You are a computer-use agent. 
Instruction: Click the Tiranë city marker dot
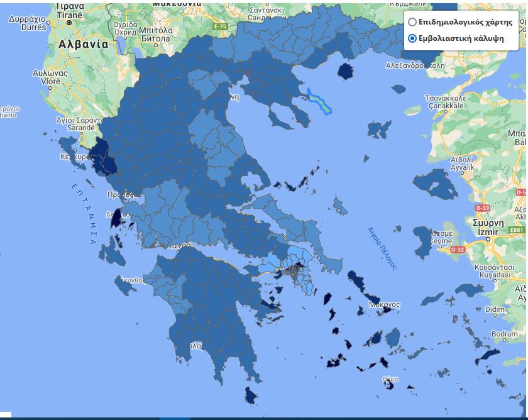[69, 23]
